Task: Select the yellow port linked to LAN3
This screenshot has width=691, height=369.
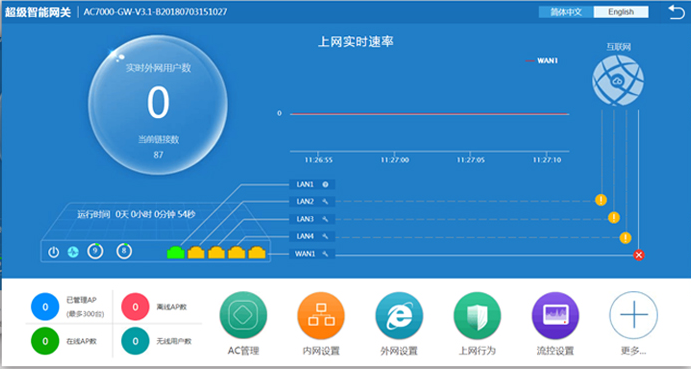Action: [x=216, y=252]
